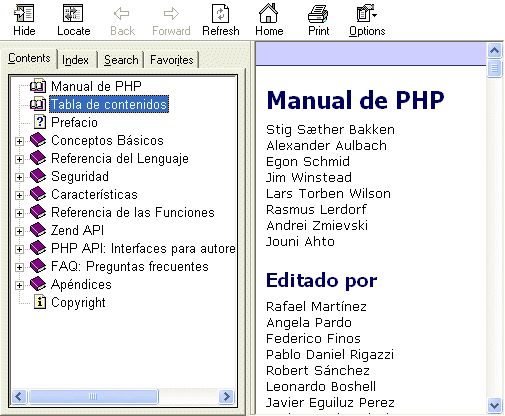
Task: Expand the Referencia del Lenguaje node
Action: [x=19, y=159]
